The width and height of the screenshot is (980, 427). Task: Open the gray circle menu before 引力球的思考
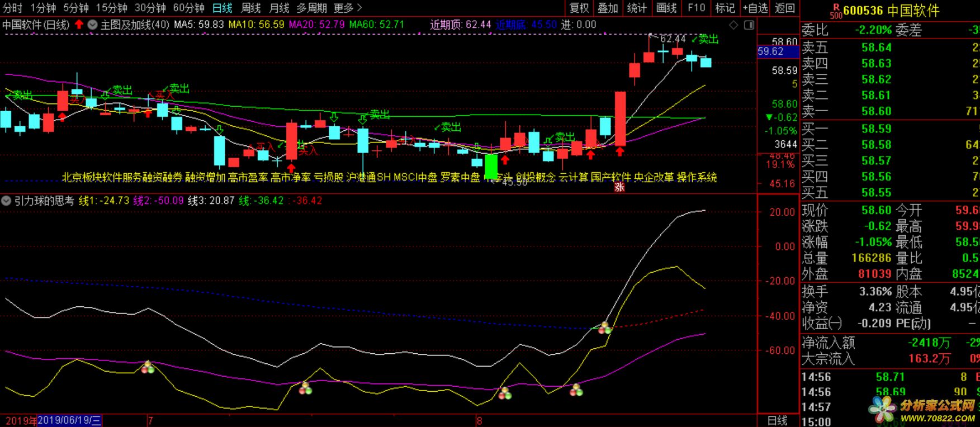[6, 201]
